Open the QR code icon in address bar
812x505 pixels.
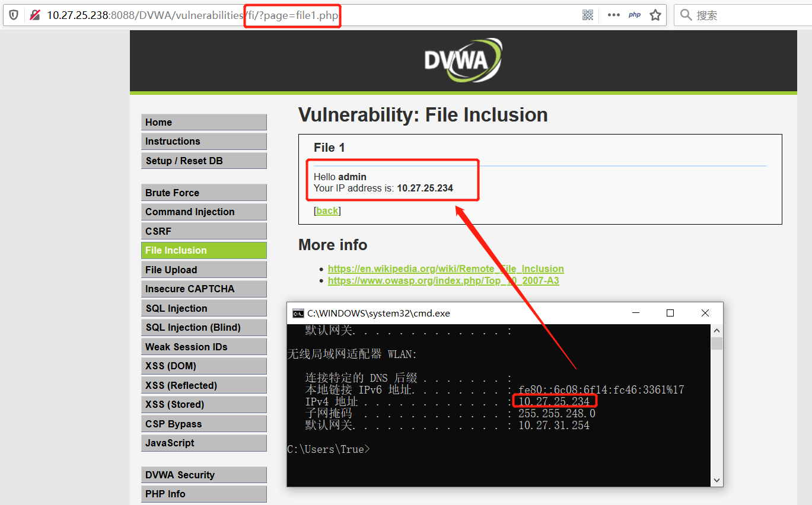588,15
